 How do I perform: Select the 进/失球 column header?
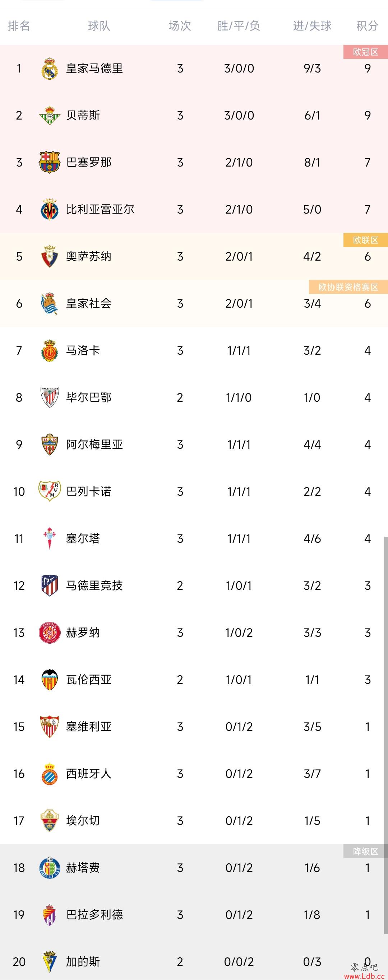312,26
